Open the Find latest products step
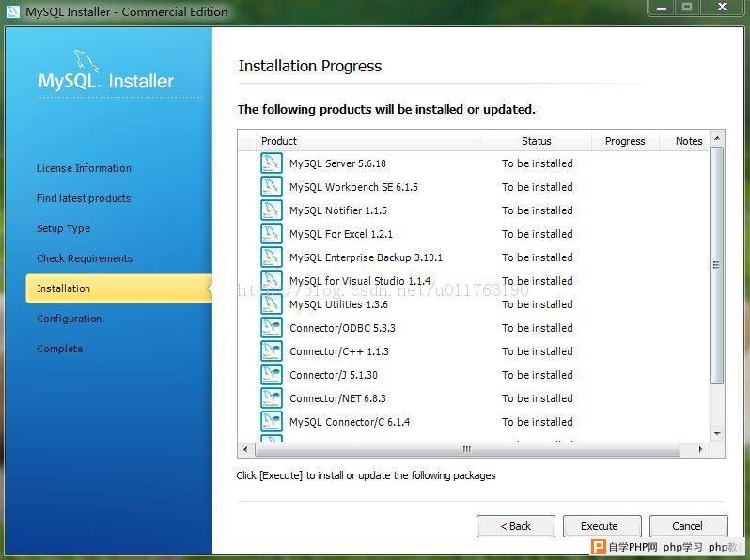750x560 pixels. [84, 198]
